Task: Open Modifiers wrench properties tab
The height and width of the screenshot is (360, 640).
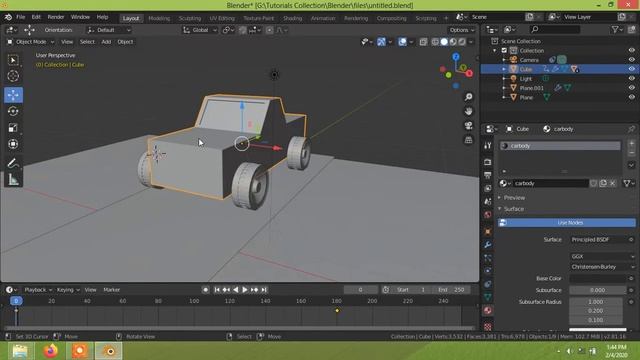Action: (488, 245)
